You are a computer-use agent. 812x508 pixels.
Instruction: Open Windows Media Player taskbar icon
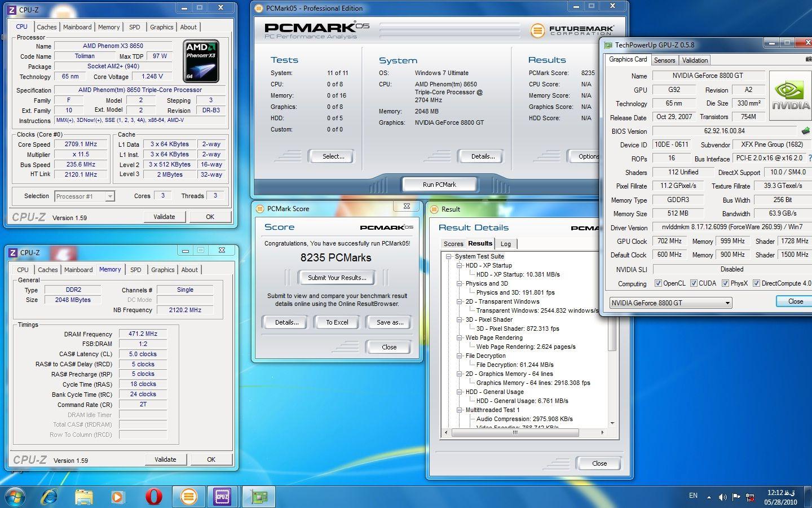click(x=117, y=497)
